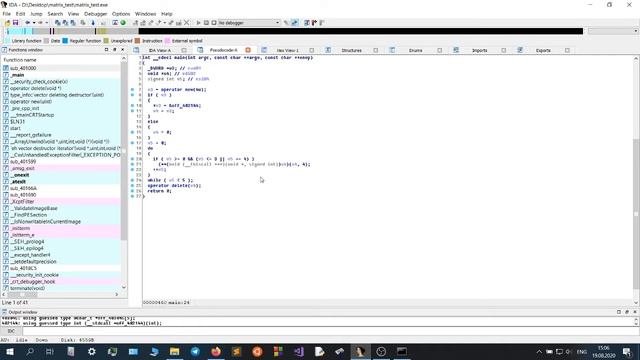640x360 pixels.
Task: Open the Edit menu
Action: coord(20,14)
